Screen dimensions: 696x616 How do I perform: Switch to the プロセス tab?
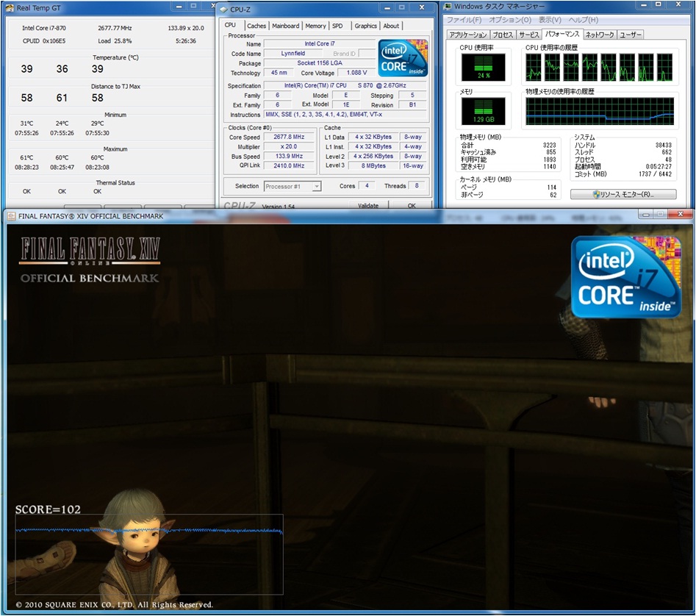pyautogui.click(x=503, y=35)
